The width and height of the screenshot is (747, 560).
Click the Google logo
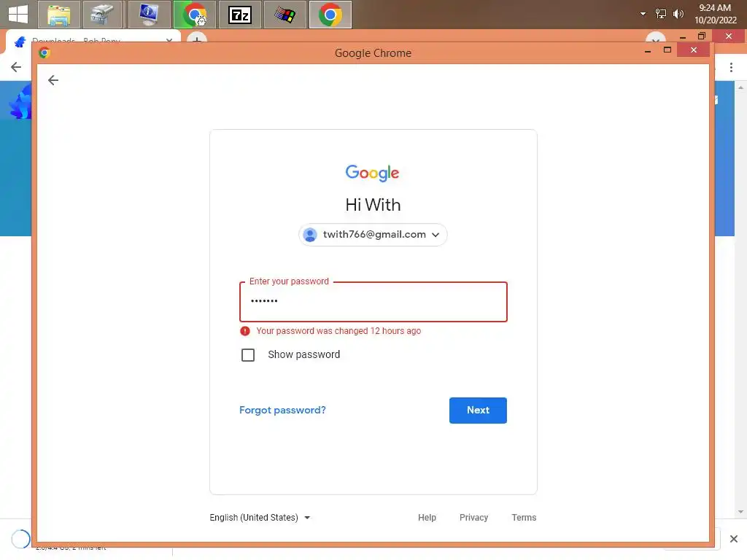(373, 174)
